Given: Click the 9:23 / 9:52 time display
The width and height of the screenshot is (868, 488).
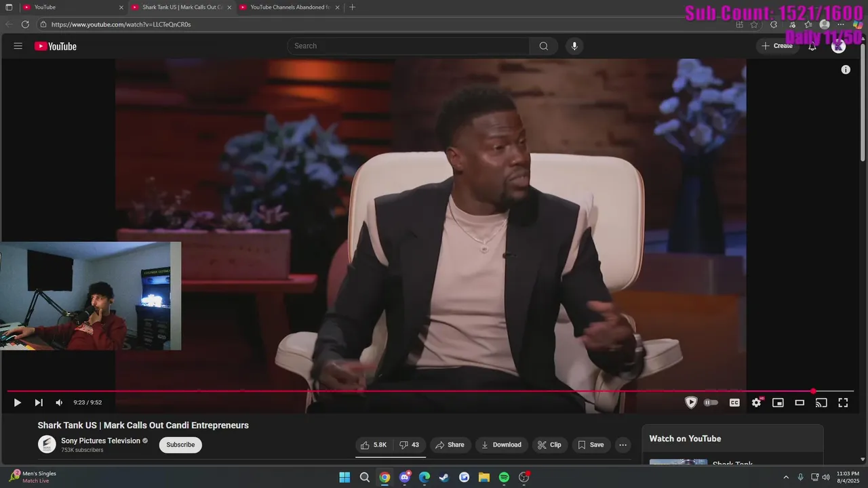Looking at the screenshot, I should pyautogui.click(x=87, y=403).
